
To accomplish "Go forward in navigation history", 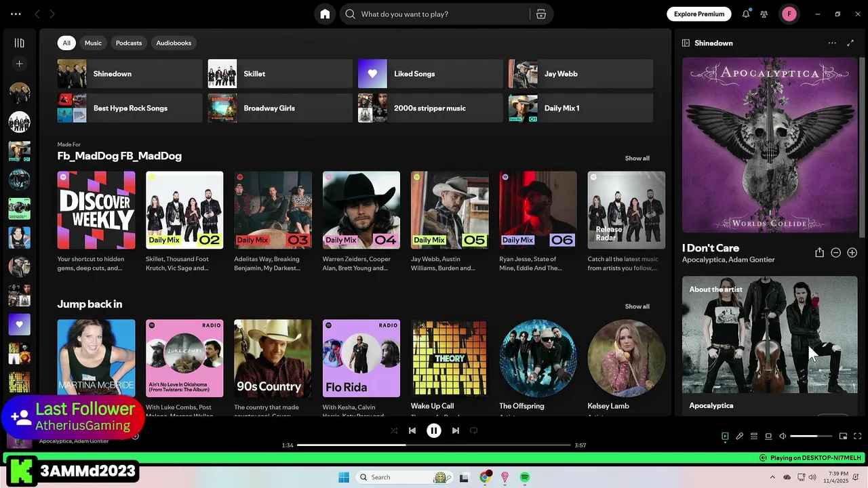I will click(52, 14).
